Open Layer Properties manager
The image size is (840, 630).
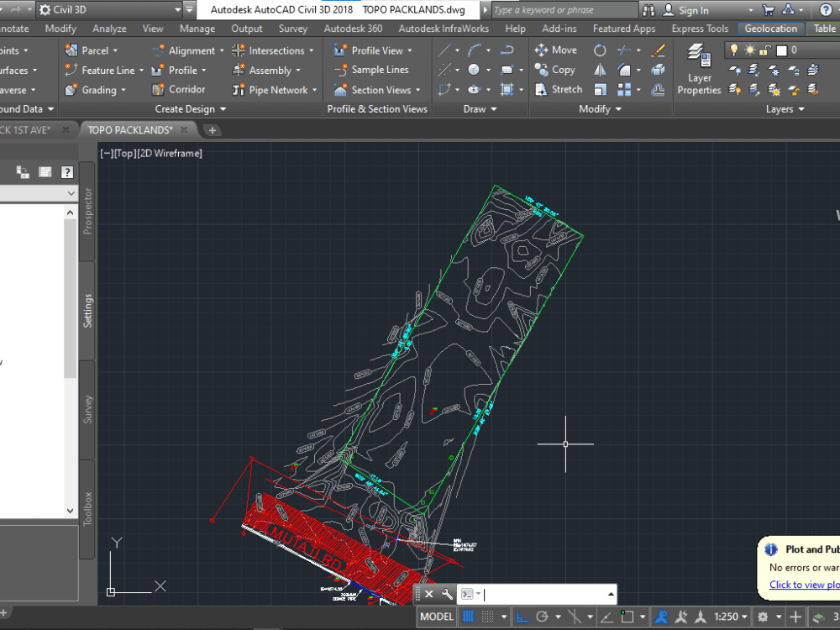pos(699,70)
